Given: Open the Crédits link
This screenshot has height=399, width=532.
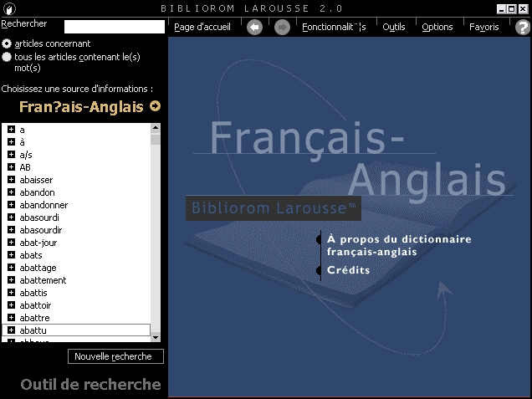Looking at the screenshot, I should [349, 270].
